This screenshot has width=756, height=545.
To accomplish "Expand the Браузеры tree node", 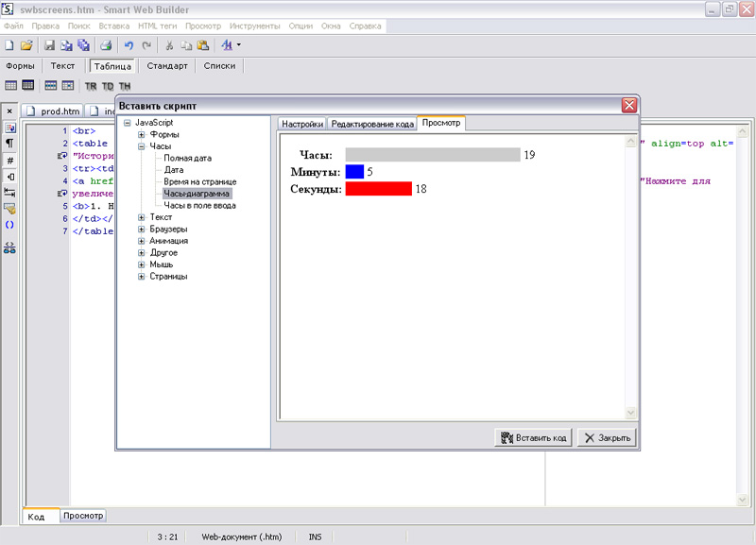I will (x=141, y=229).
